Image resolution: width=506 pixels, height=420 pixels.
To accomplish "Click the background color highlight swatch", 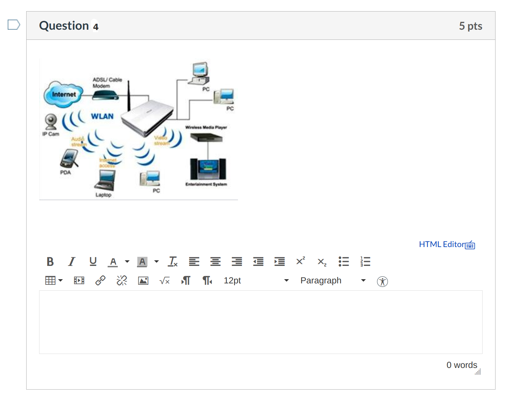I will [x=142, y=261].
